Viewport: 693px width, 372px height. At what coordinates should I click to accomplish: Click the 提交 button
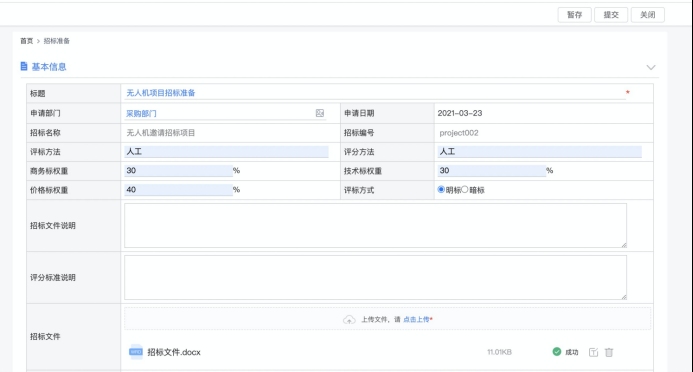point(611,15)
